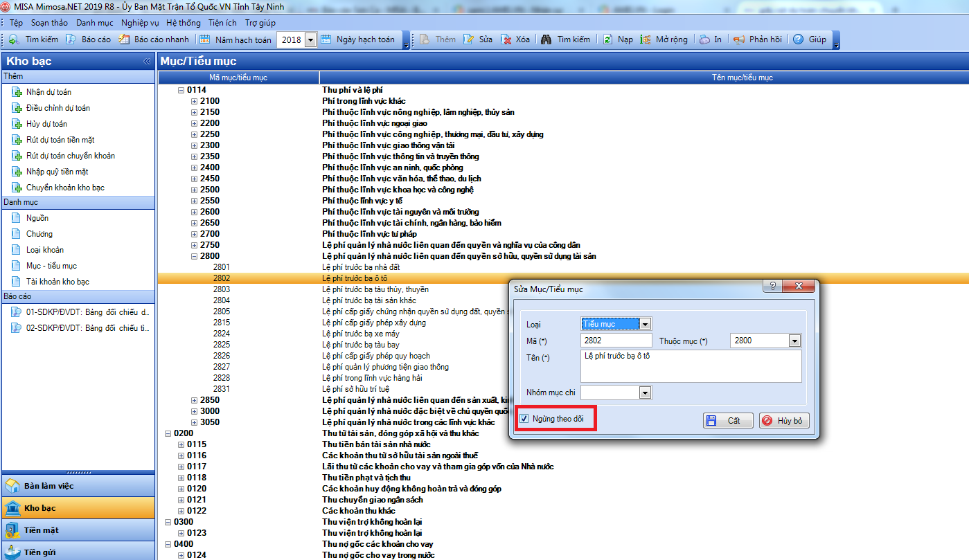Collapse the Kho bạc panel chevron

pyautogui.click(x=147, y=61)
